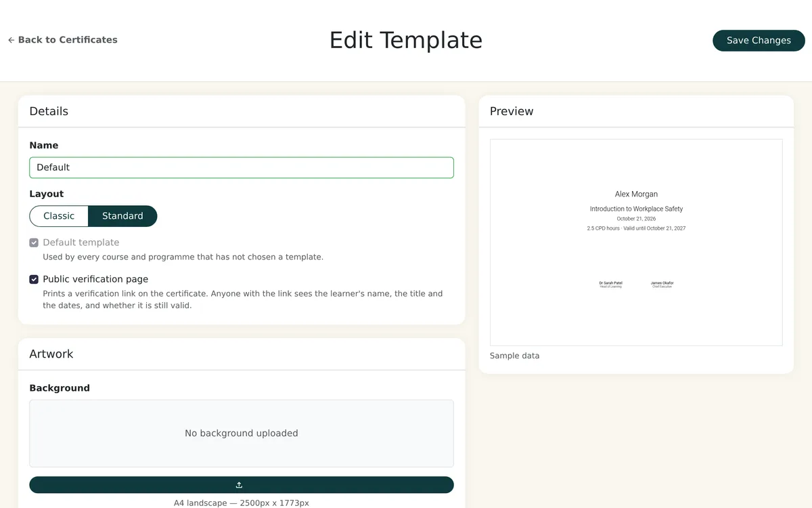This screenshot has height=508, width=812.
Task: Uncheck the Public verification page checkbox
Action: tap(34, 279)
